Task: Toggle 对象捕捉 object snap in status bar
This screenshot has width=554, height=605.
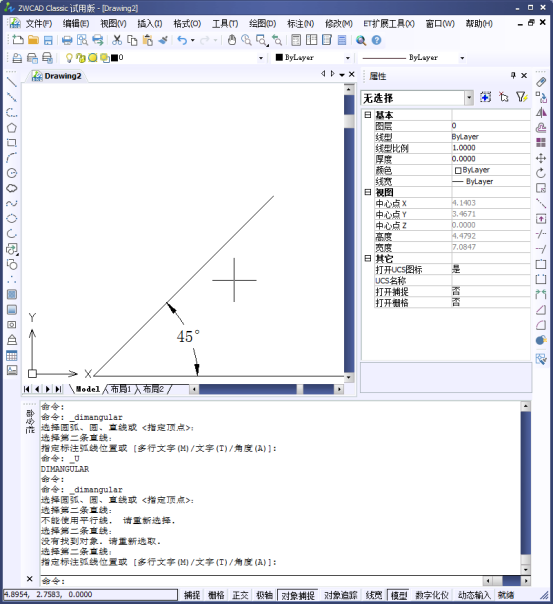Action: 298,595
